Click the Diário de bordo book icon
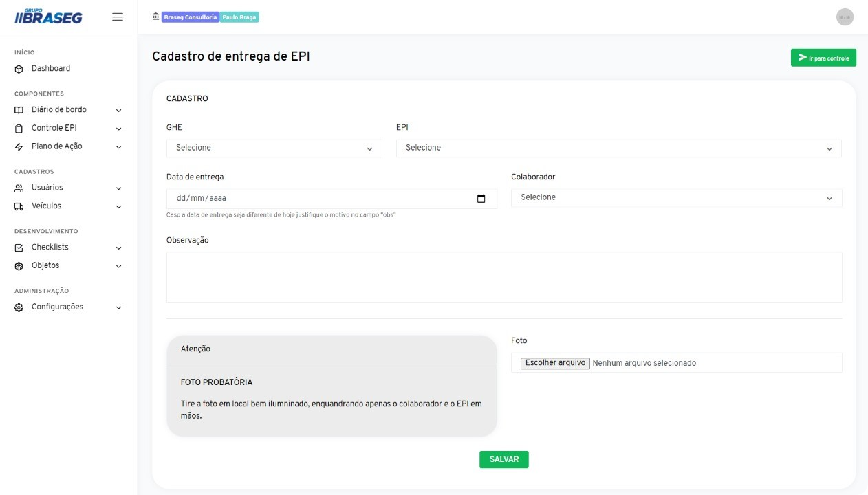 19,110
